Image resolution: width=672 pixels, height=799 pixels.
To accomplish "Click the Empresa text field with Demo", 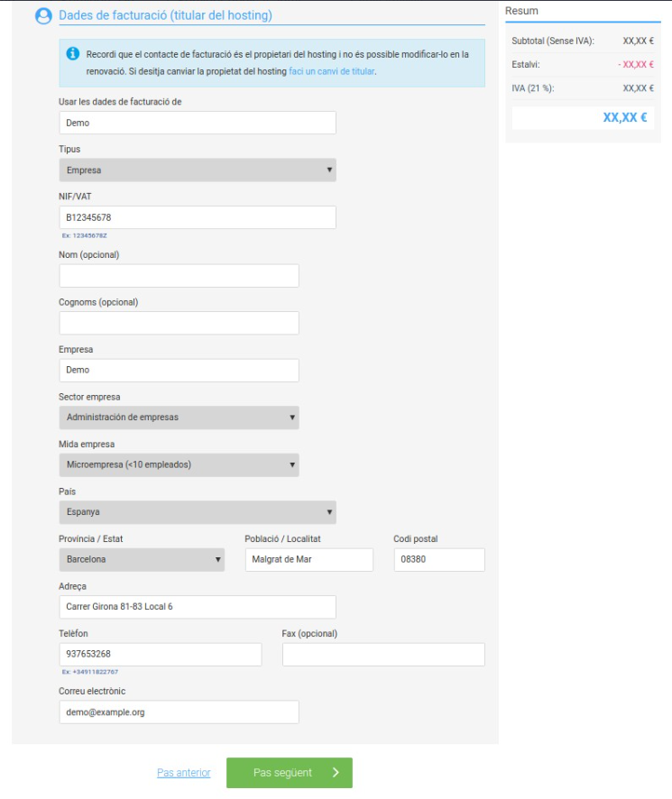I will click(x=179, y=371).
